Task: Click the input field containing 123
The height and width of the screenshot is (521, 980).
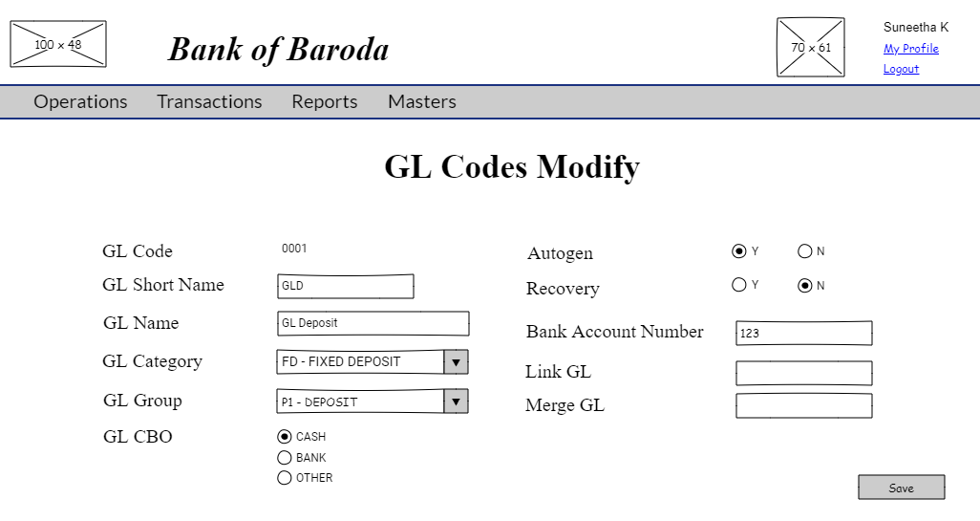Action: (x=803, y=334)
